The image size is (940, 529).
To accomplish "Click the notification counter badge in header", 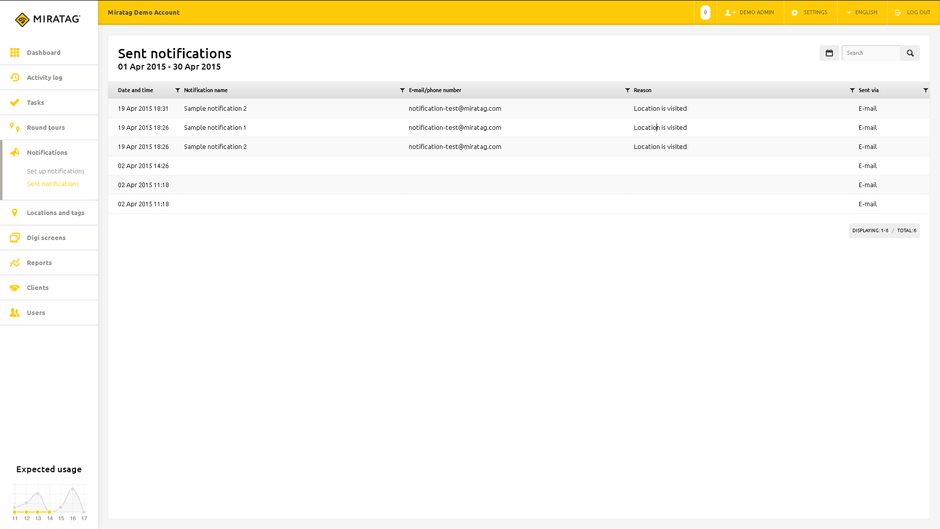I will pyautogui.click(x=705, y=12).
